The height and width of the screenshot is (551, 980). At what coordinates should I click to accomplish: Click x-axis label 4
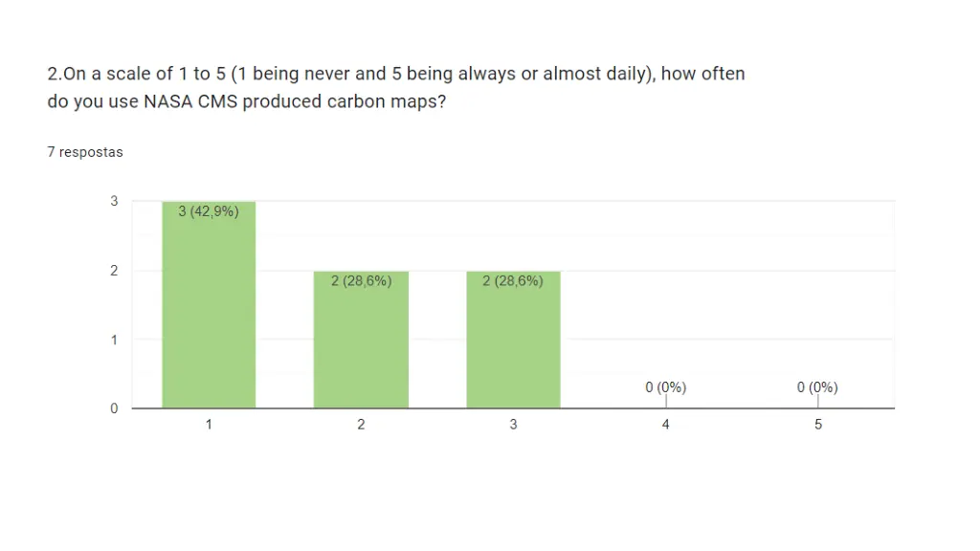pos(666,425)
